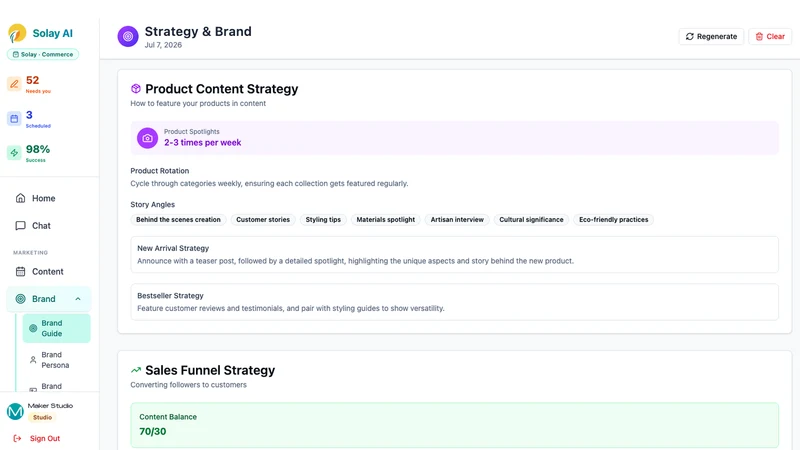Select the Brand menu item
Image resolution: width=800 pixels, height=450 pixels.
pos(49,299)
